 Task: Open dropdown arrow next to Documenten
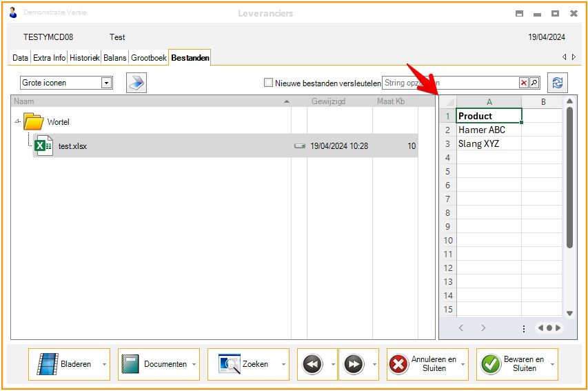(194, 364)
